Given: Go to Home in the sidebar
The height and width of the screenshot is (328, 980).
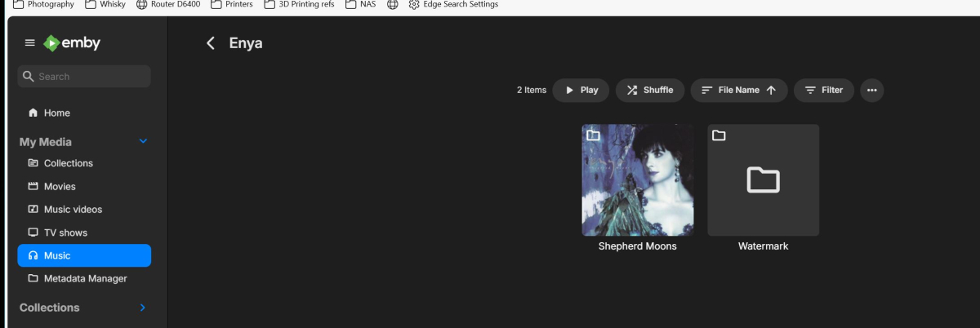Looking at the screenshot, I should click(84, 113).
